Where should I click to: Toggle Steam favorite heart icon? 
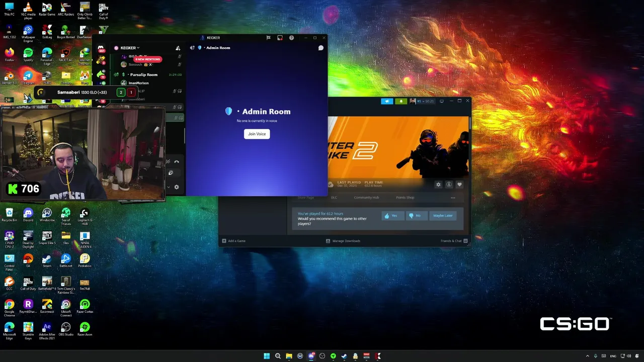click(x=459, y=185)
